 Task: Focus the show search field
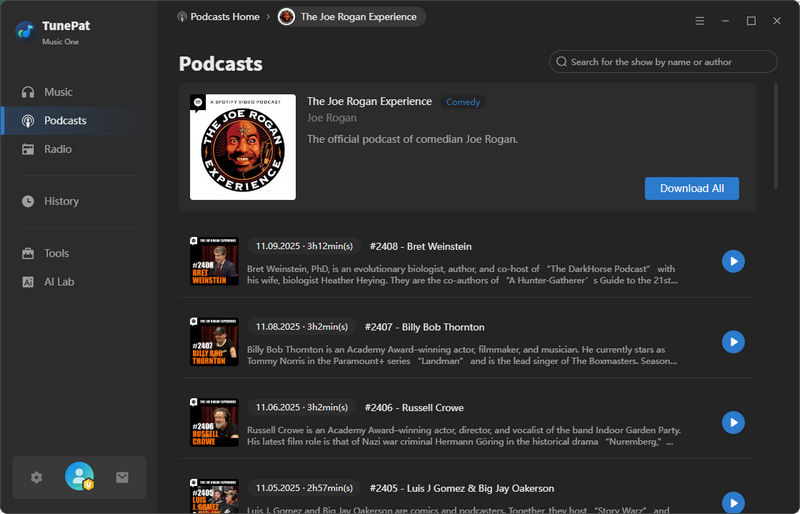[x=663, y=62]
